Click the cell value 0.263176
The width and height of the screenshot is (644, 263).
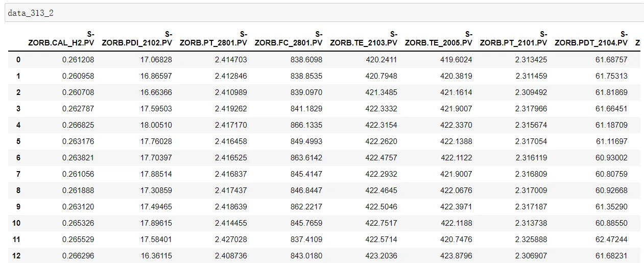[x=78, y=141]
